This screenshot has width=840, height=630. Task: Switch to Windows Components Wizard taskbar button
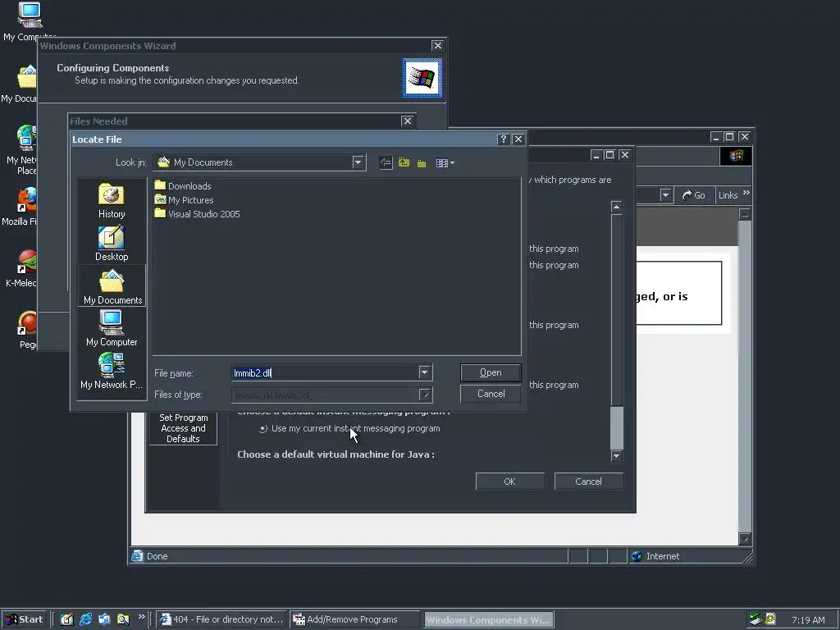coord(489,620)
